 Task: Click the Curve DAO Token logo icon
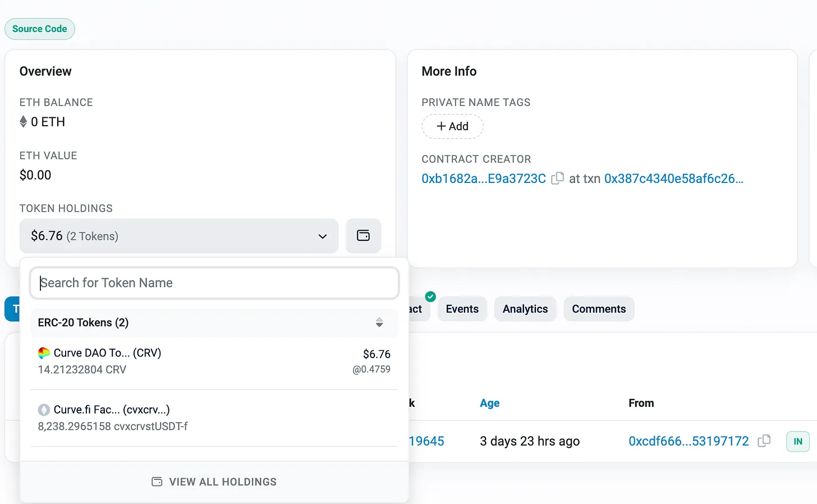(44, 353)
